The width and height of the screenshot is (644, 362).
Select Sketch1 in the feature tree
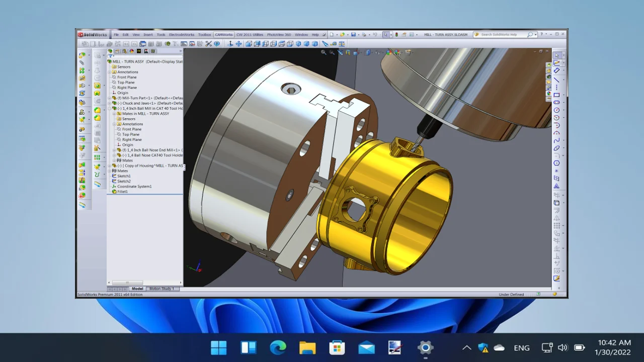124,176
